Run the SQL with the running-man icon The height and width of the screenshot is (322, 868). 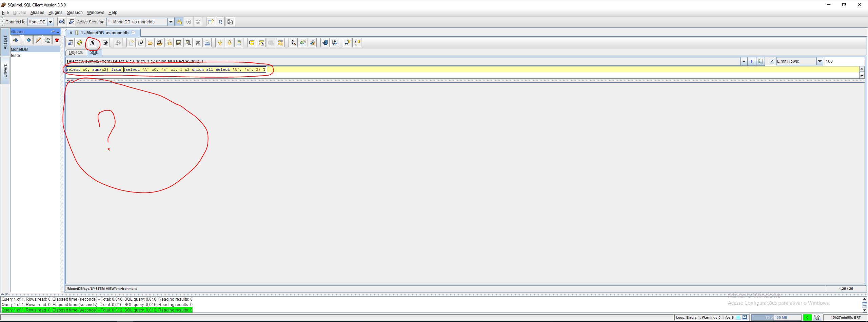coord(92,43)
